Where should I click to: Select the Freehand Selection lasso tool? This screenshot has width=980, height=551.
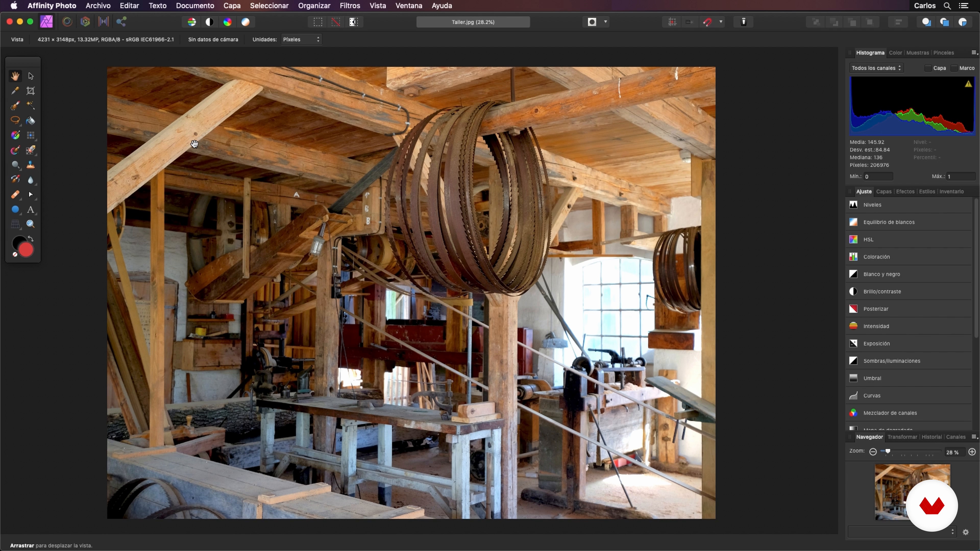15,121
